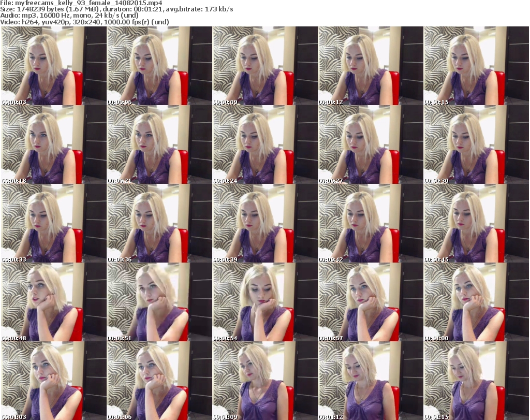Click the frame timestamped 00:00:48
The height and width of the screenshot is (420, 530).
click(54, 302)
